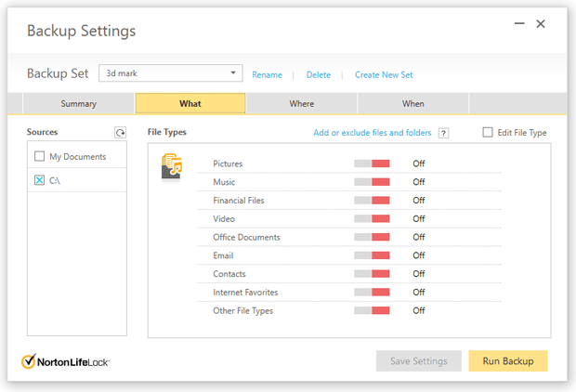
Task: Toggle the Pictures backup switch
Action: [x=372, y=163]
